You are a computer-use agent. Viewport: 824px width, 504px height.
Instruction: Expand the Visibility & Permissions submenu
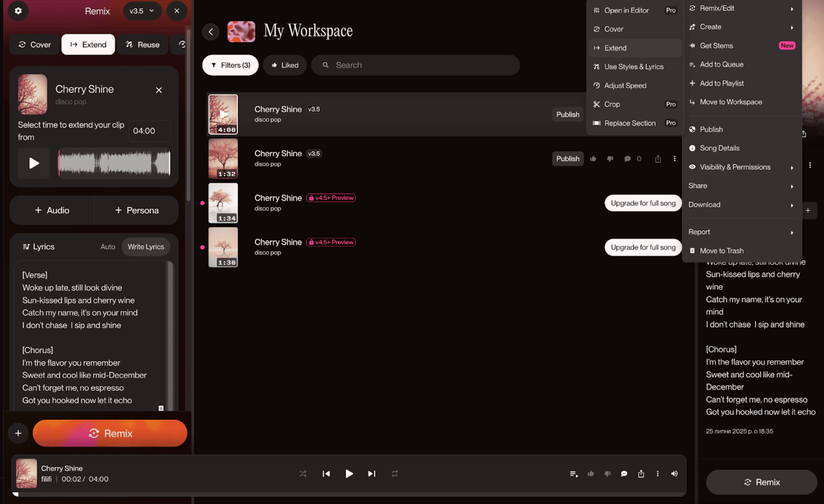(x=741, y=167)
